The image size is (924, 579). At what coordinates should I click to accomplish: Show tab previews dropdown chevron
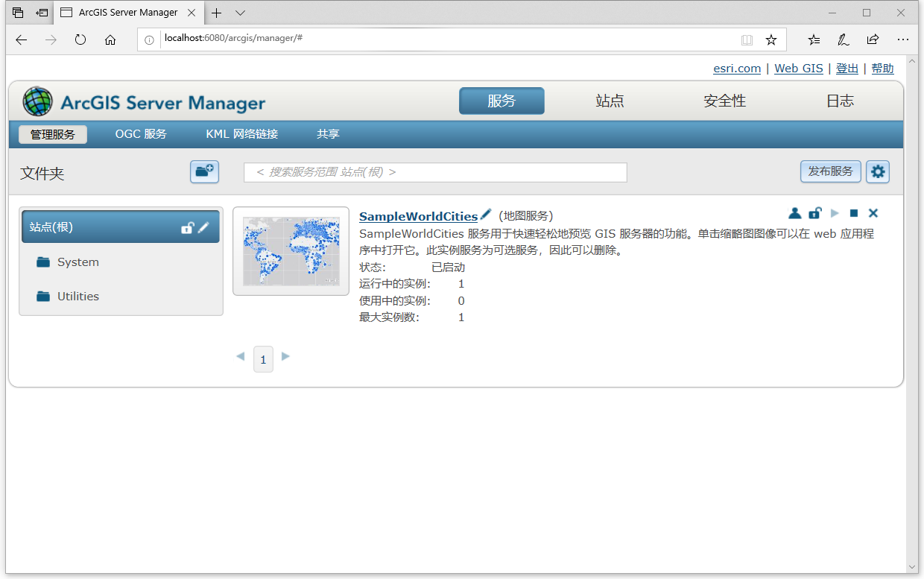240,13
